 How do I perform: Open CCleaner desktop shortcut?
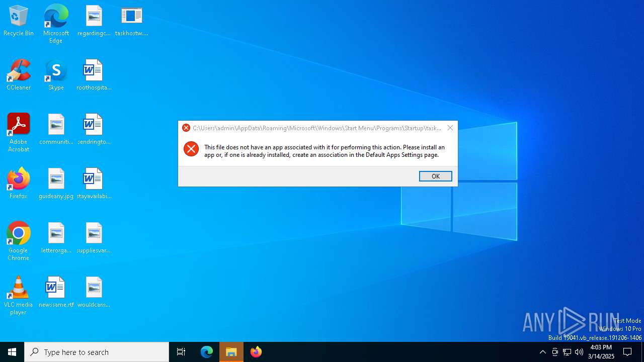point(19,75)
